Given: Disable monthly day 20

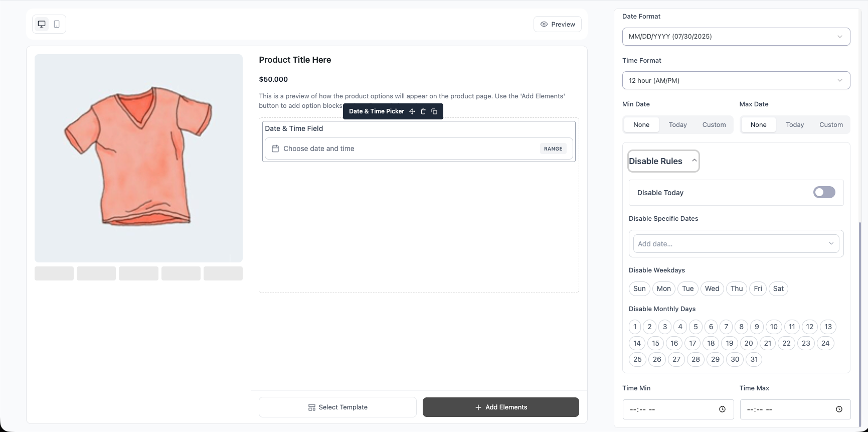Looking at the screenshot, I should [749, 343].
